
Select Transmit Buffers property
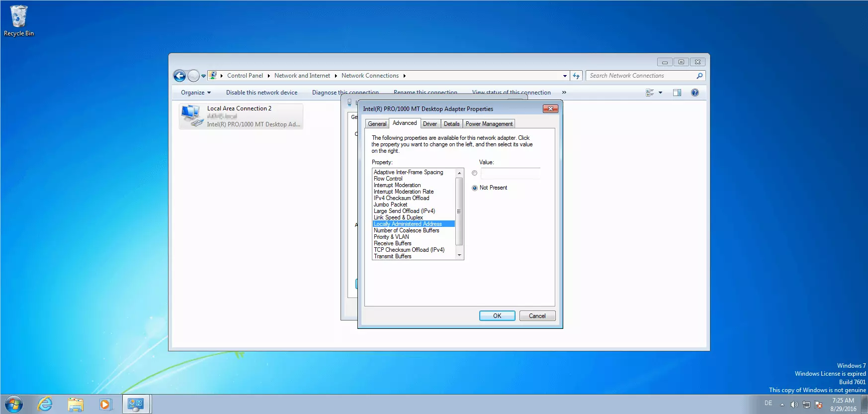[414, 256]
